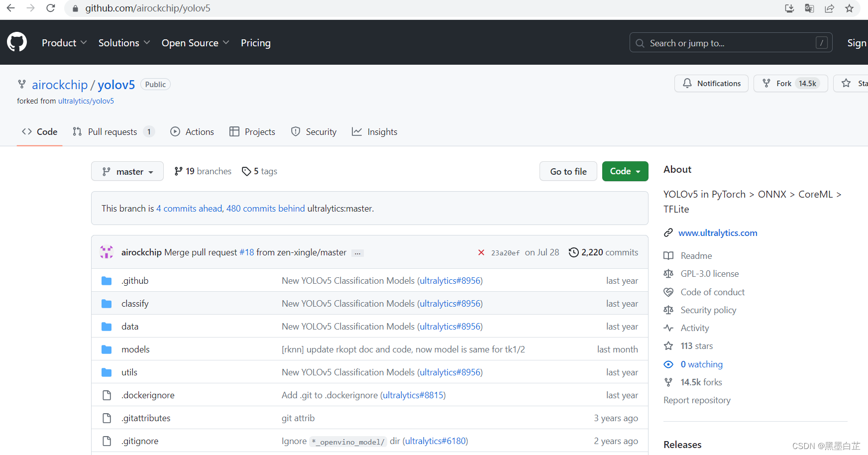The image size is (868, 455).
Task: Click the Search or jump to field
Action: 731,43
